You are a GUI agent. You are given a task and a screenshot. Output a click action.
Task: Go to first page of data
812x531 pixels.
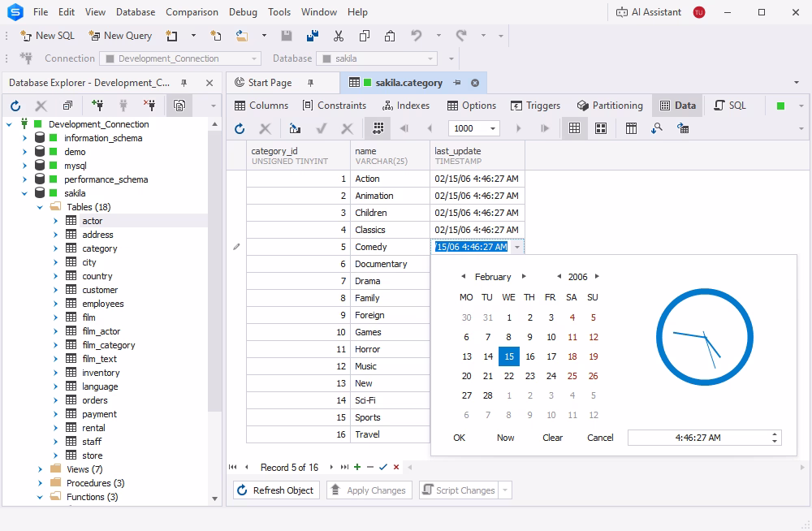pyautogui.click(x=404, y=128)
